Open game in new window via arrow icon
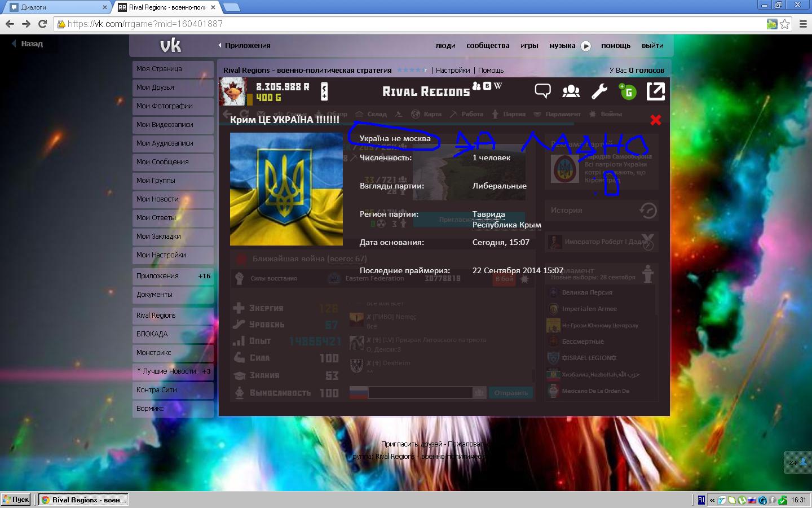812x508 pixels. 656,91
